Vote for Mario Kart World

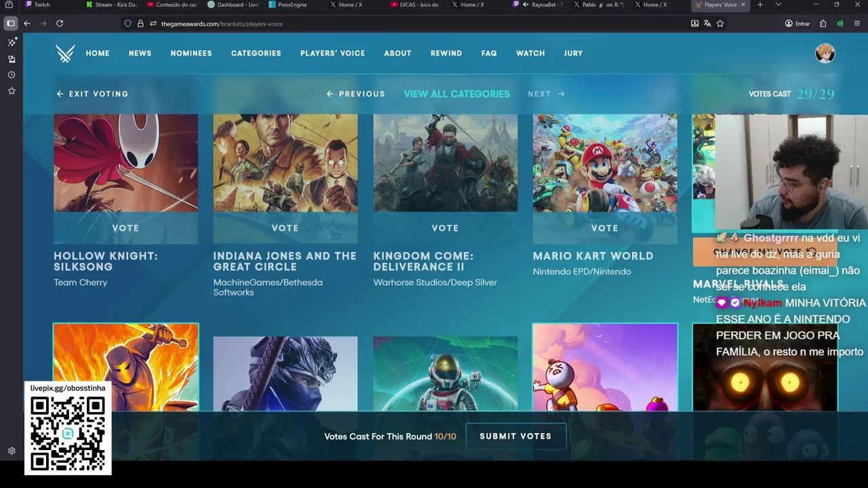pyautogui.click(x=605, y=228)
